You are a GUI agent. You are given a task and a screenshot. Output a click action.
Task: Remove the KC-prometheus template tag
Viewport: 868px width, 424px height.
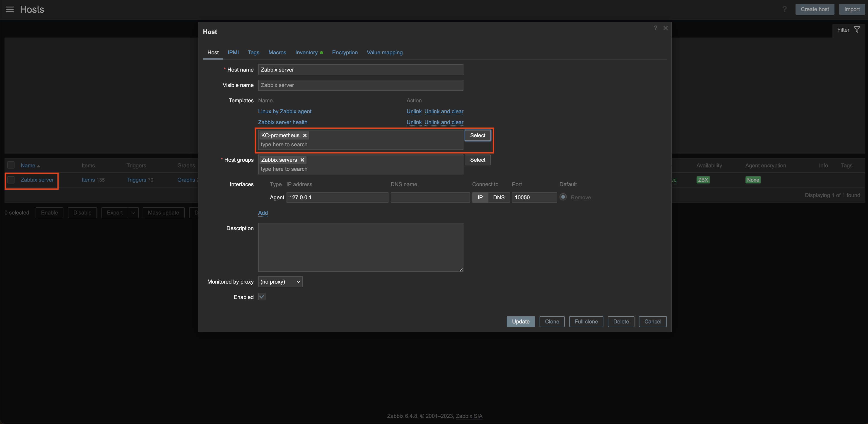[305, 135]
